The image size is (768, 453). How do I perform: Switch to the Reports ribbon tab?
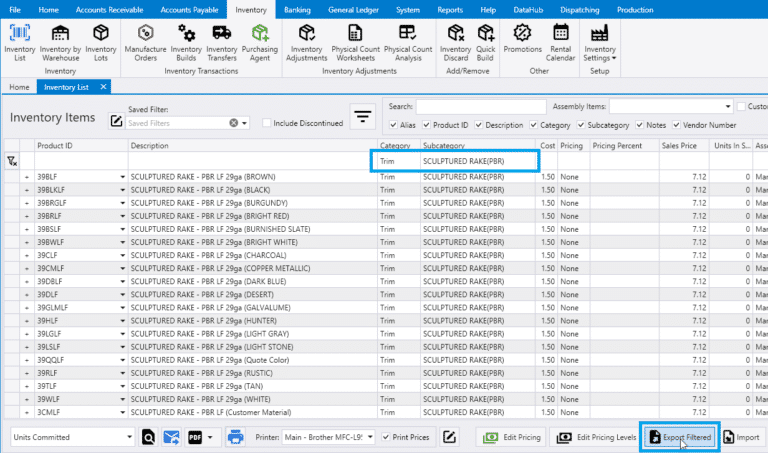[450, 10]
